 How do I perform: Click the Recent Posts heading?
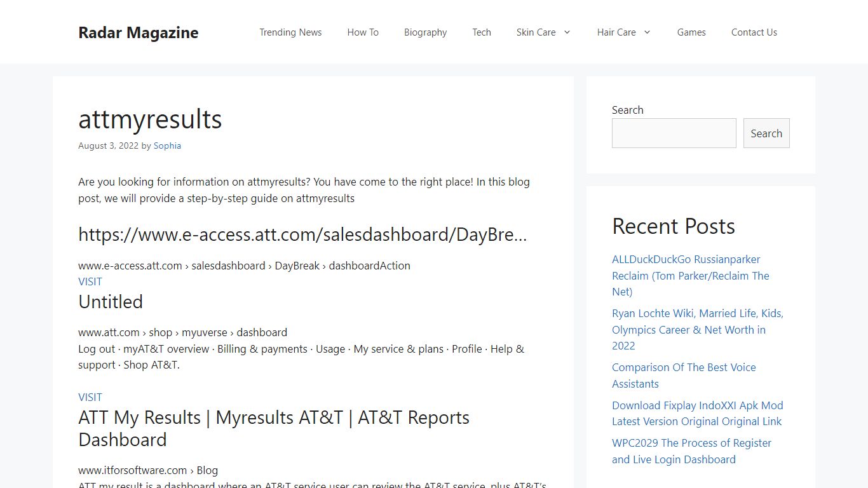point(674,226)
